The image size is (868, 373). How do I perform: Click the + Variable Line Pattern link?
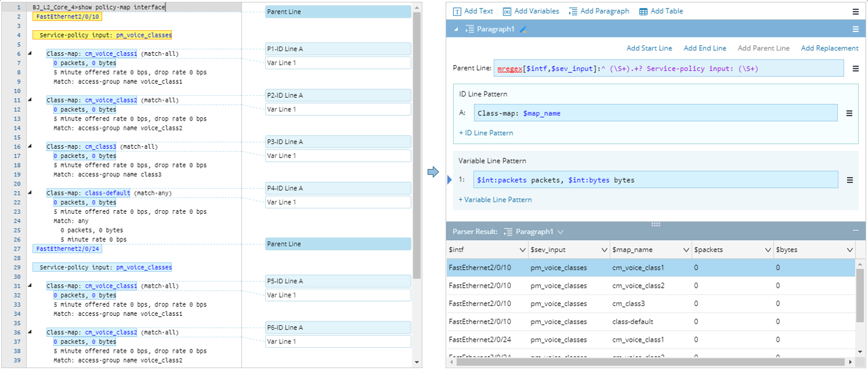click(x=495, y=200)
